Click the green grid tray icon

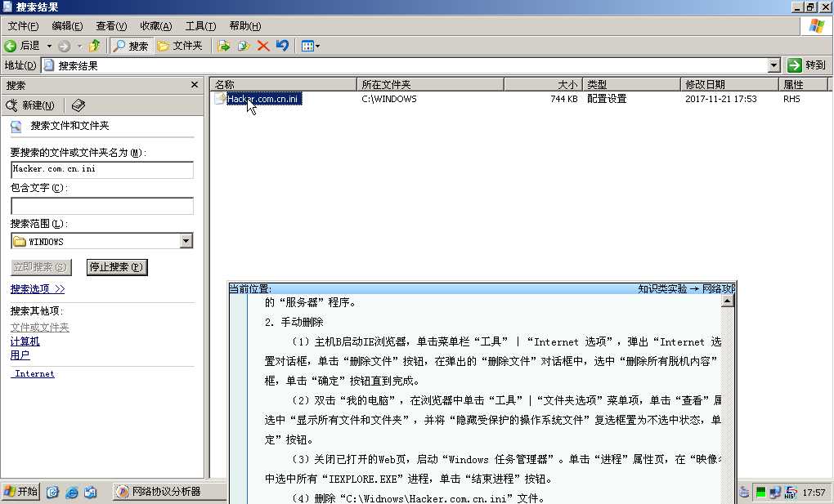(x=762, y=493)
